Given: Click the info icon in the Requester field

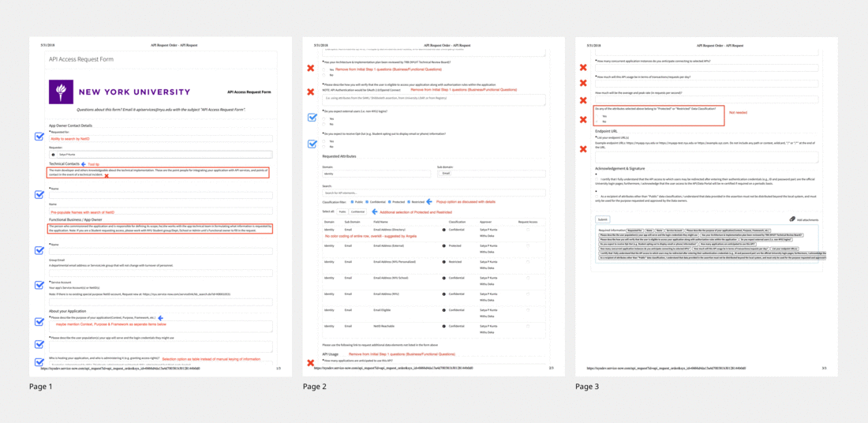Looking at the screenshot, I should click(x=53, y=155).
